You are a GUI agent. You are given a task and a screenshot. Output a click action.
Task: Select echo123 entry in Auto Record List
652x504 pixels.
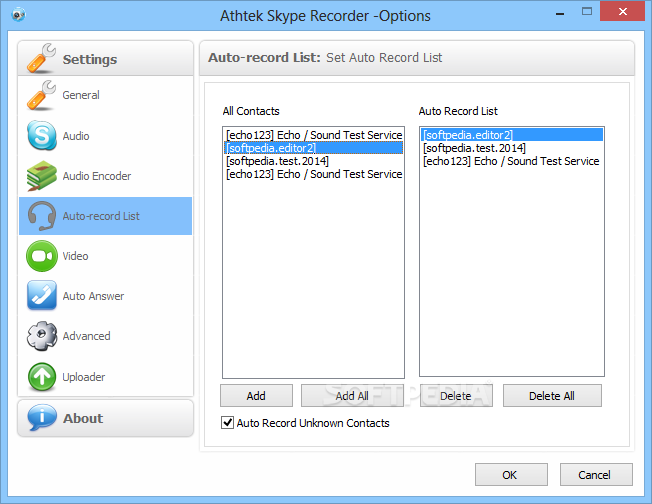tap(511, 161)
